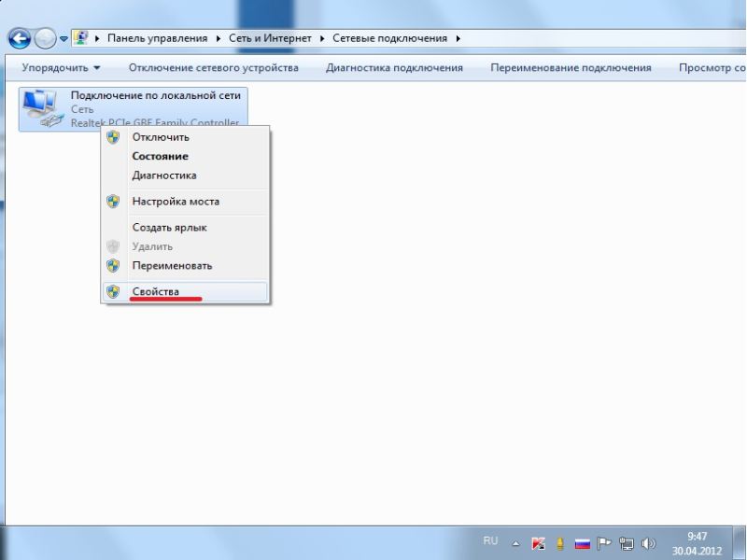Show hidden tray icons arrow
747x560 pixels.
pos(515,542)
